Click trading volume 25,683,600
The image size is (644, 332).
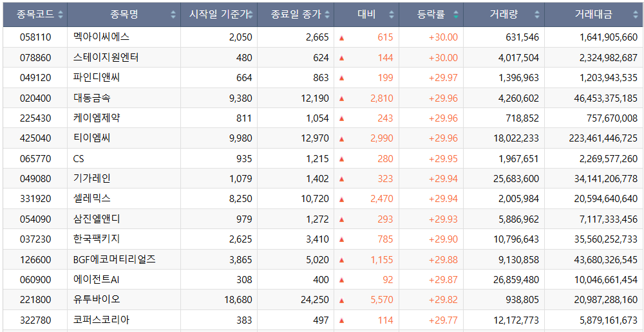516,179
